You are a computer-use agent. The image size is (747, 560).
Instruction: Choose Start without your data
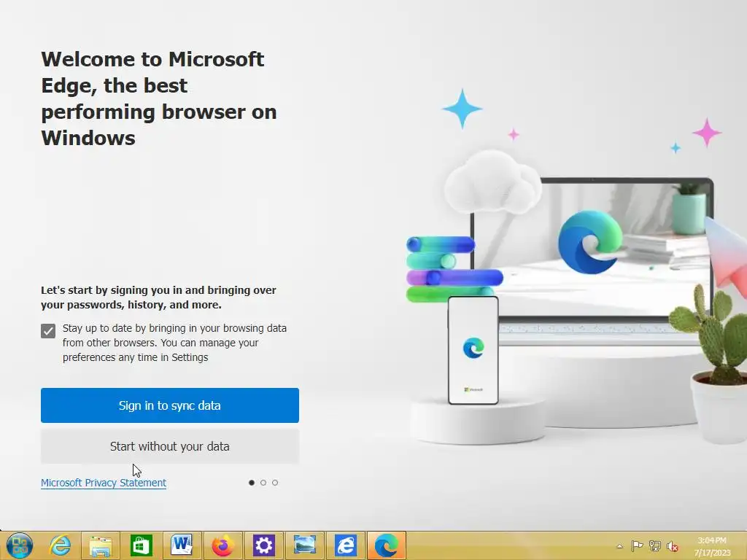pyautogui.click(x=169, y=446)
